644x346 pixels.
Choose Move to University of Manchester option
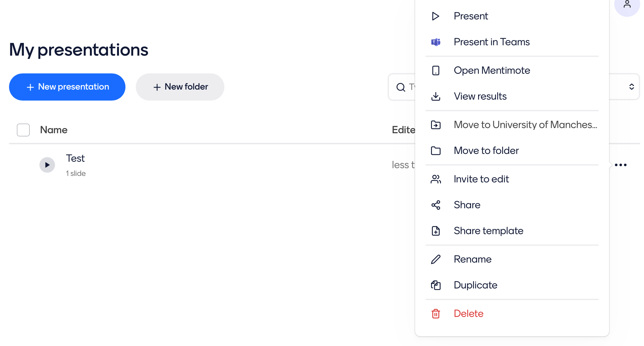pos(525,125)
